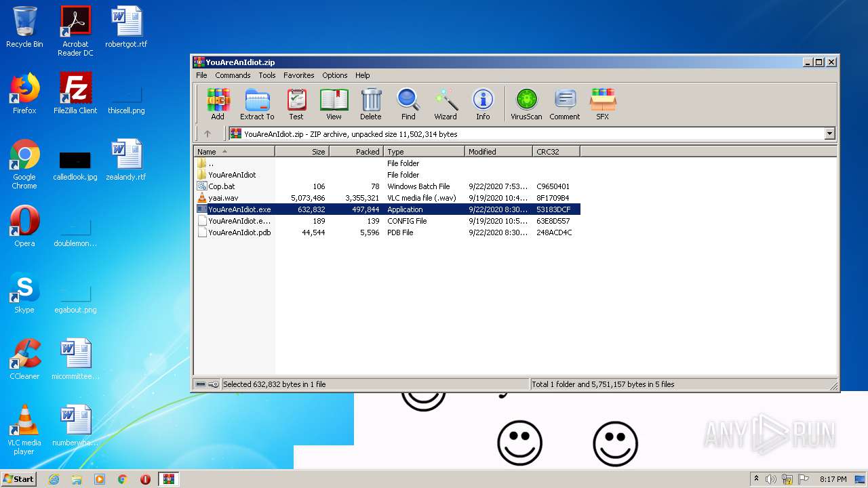Select the YouAreAnIdiot.pdb file
Image resolution: width=868 pixels, height=488 pixels.
point(387,232)
